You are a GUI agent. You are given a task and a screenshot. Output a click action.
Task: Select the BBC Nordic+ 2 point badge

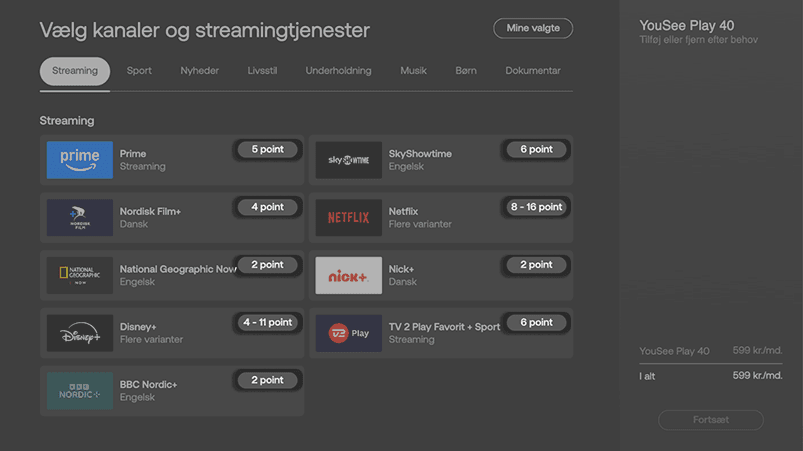(x=267, y=380)
